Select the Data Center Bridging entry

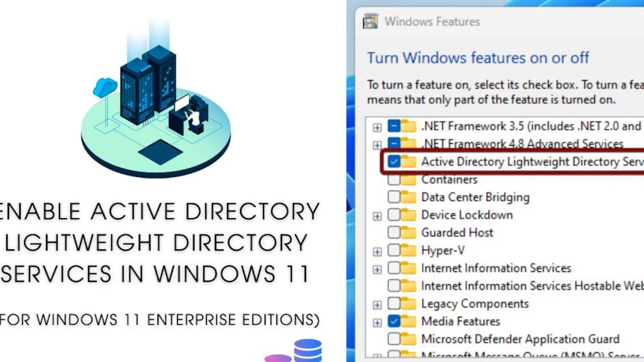click(475, 197)
